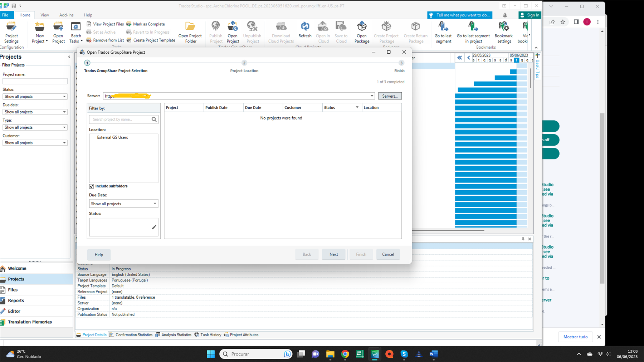
Task: Open the Batch Tasks ribbon icon
Action: [x=76, y=32]
